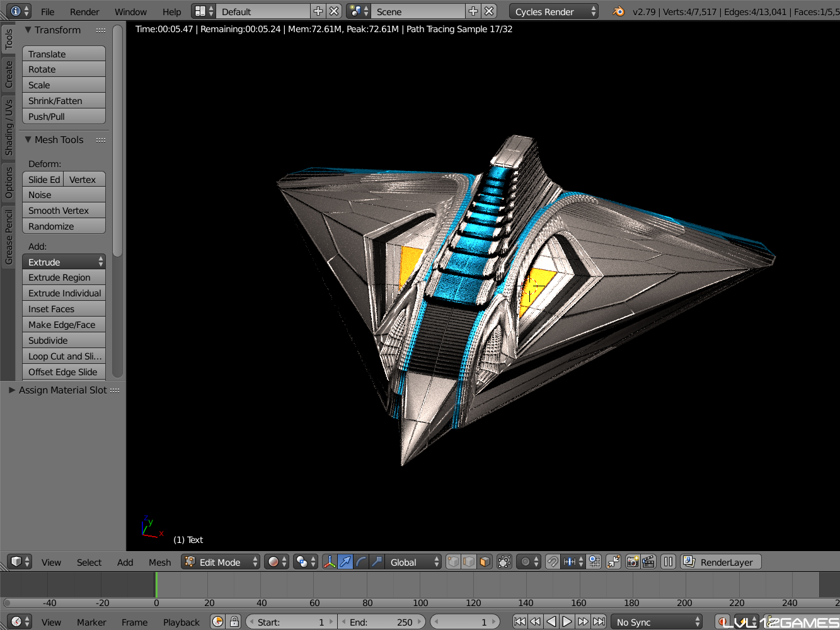Image resolution: width=840 pixels, height=630 pixels.
Task: Click the OpenGL render image camera icon
Action: (633, 562)
